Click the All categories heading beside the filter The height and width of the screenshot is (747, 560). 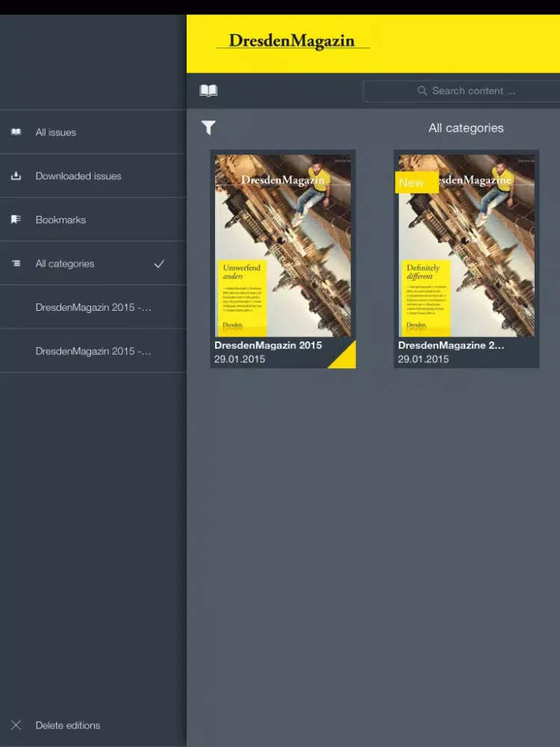[466, 128]
